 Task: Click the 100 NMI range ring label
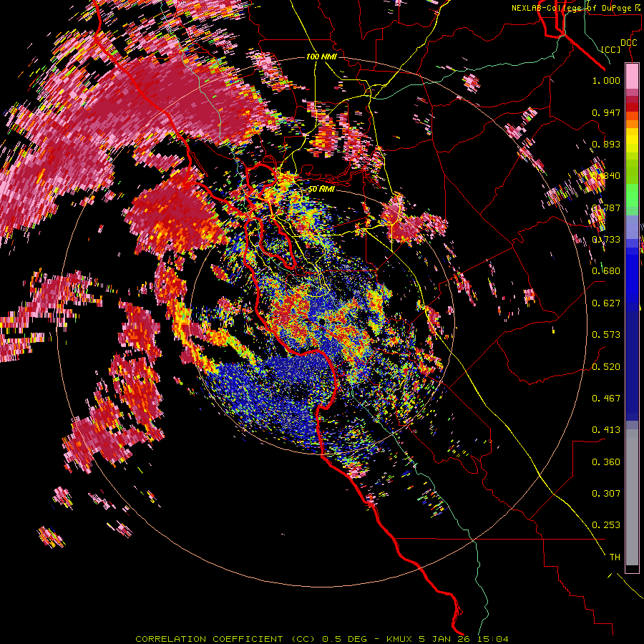321,57
